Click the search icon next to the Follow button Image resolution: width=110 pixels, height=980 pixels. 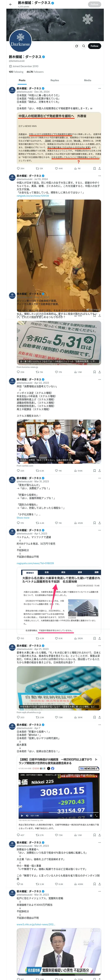coord(83,46)
